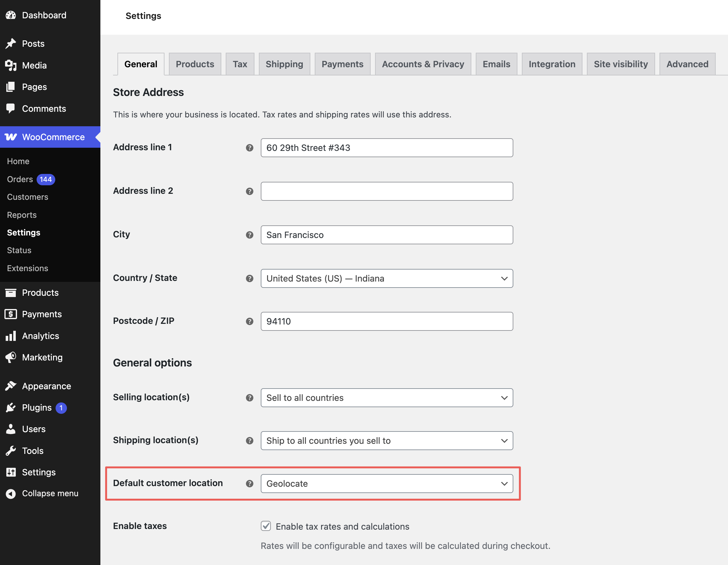
Task: Click inside the Postcode / ZIP field
Action: (386, 321)
